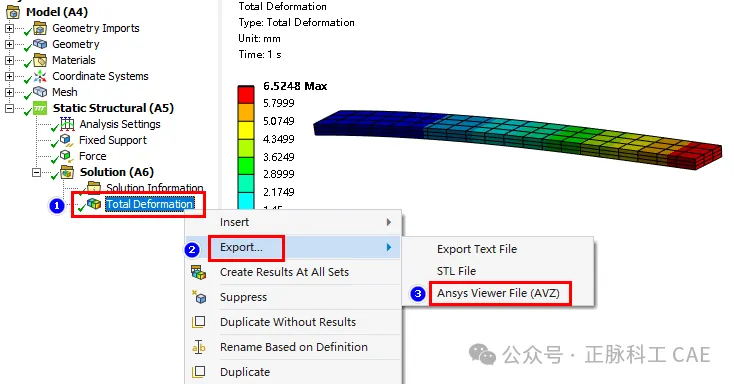Screen dimensions: 734x384
Task: Click the 5.7999 legend value
Action: (279, 103)
